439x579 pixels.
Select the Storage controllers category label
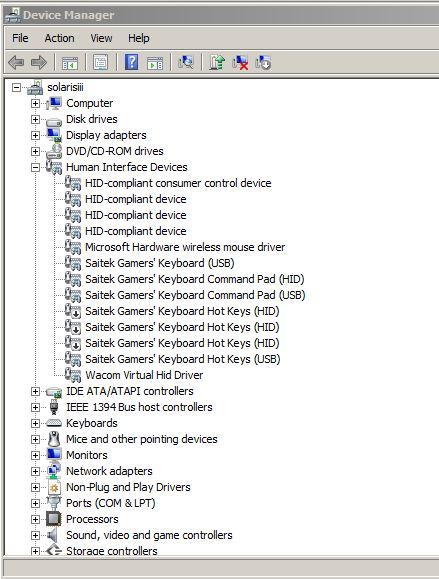[x=112, y=551]
